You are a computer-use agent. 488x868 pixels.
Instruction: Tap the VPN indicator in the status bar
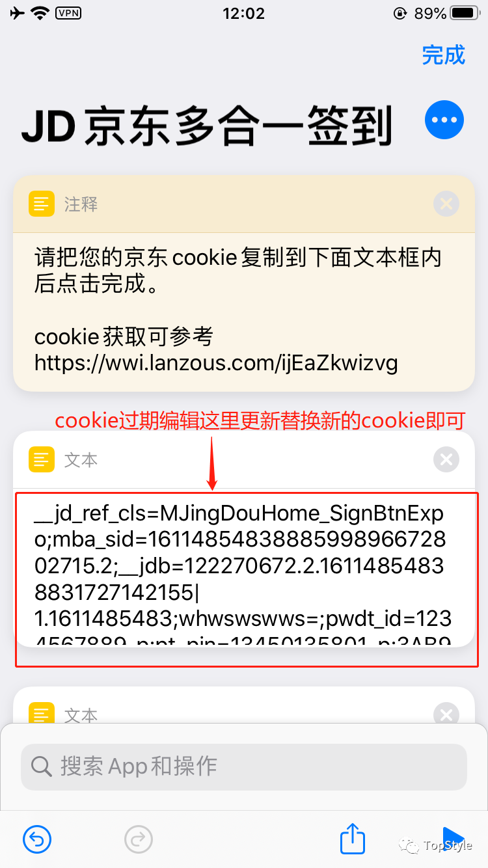pos(69,13)
